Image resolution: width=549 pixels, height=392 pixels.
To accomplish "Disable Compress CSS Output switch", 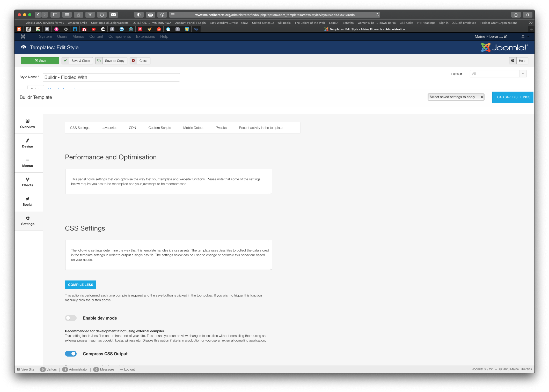I will (x=71, y=354).
